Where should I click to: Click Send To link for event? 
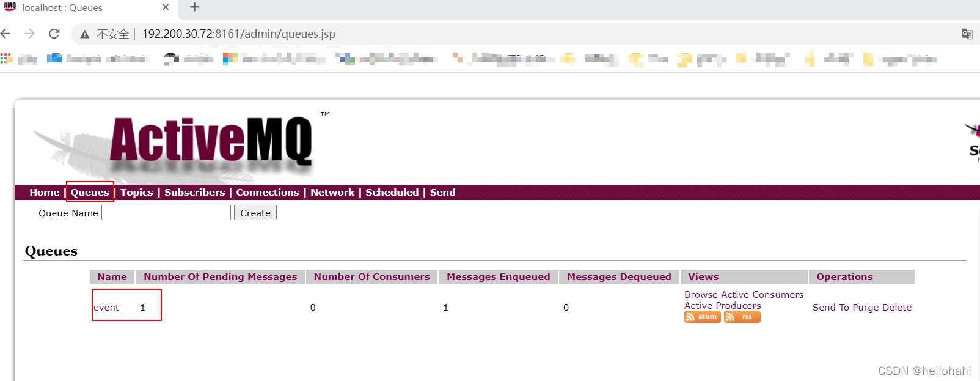[x=831, y=308]
